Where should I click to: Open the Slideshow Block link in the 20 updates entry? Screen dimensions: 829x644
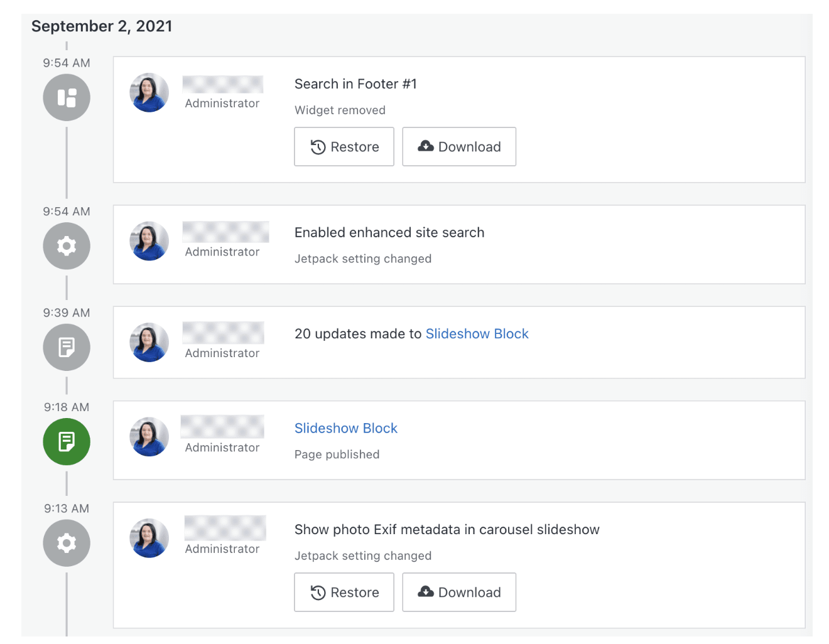pyautogui.click(x=477, y=333)
